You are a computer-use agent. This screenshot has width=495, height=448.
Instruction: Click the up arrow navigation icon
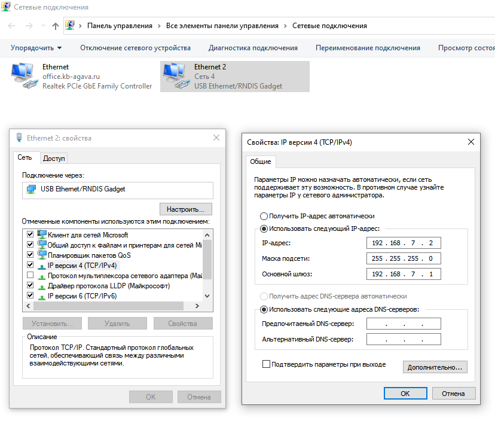coord(56,26)
